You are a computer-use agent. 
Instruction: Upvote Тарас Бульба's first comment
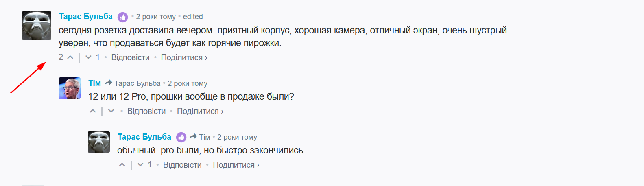70,57
